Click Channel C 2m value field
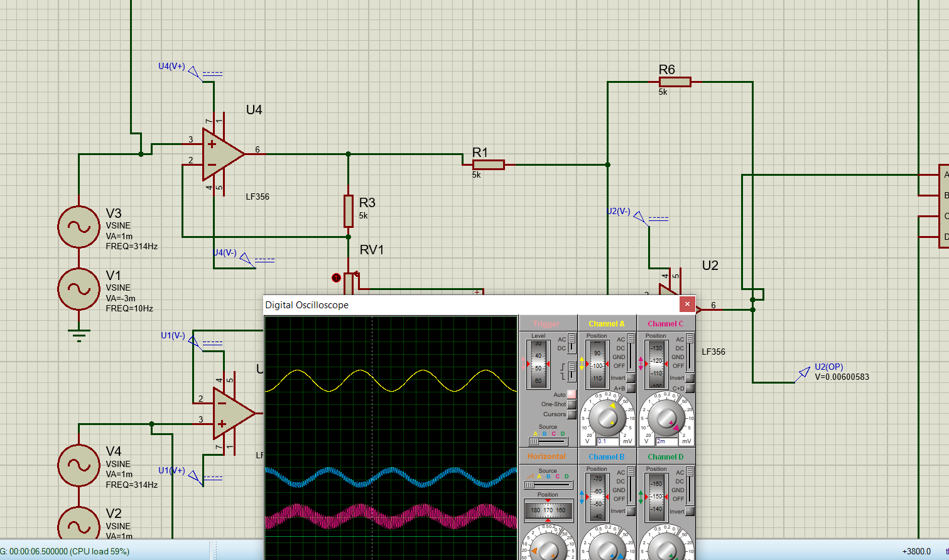 667,441
